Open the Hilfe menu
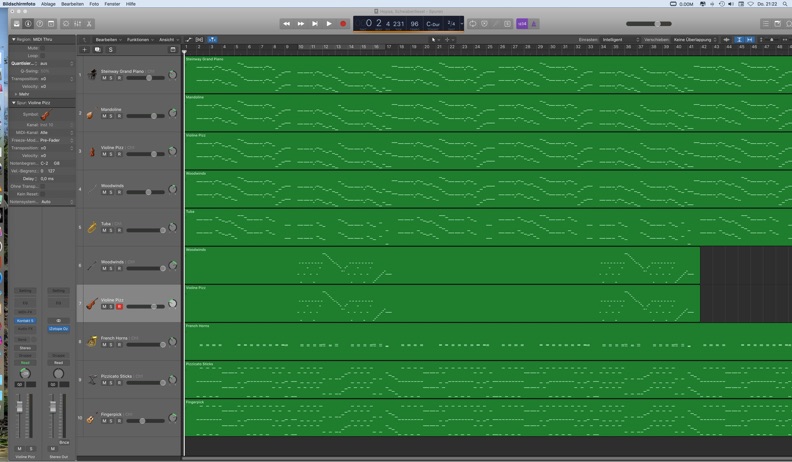The image size is (792, 462). point(131,4)
